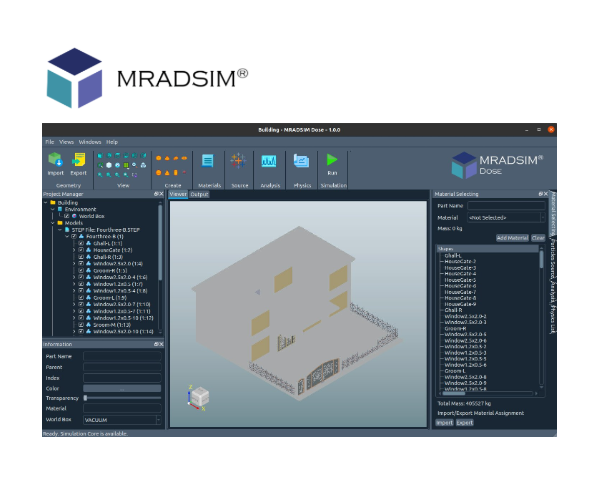Click the STEP file document icon
This screenshot has height=477, width=600.
pos(67,230)
